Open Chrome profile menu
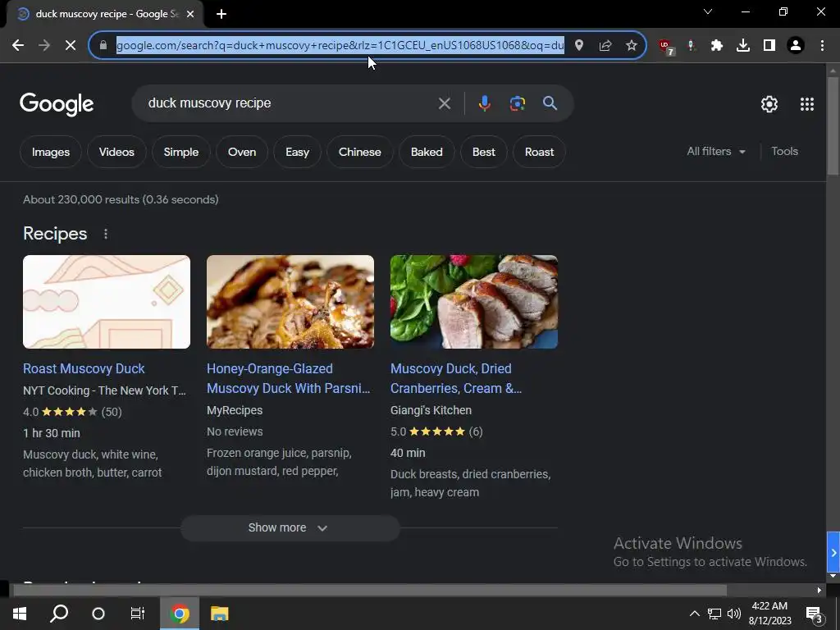Viewport: 840px width, 630px height. point(796,46)
